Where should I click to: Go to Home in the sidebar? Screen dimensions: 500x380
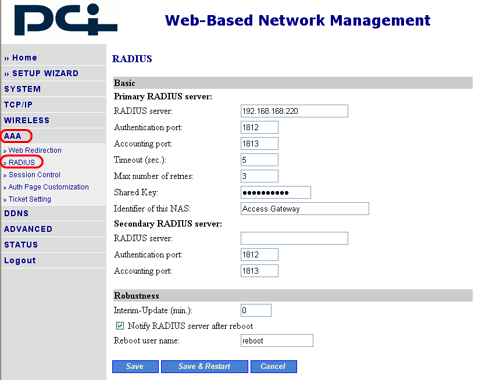click(x=24, y=58)
